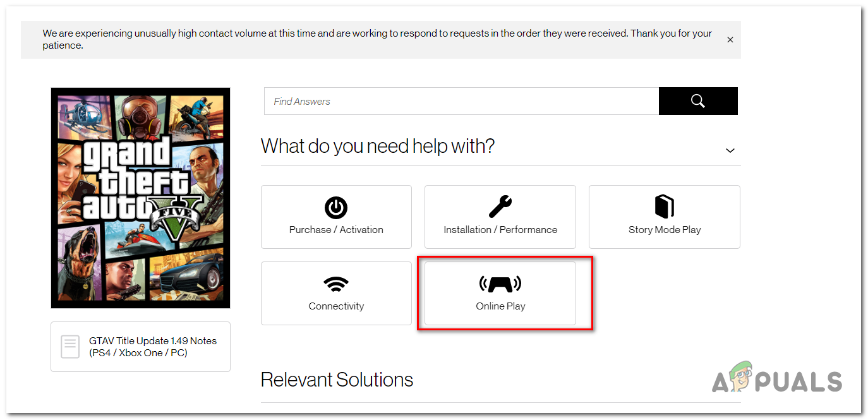Click the magnifying glass search button
The height and width of the screenshot is (420, 868).
[x=698, y=101]
